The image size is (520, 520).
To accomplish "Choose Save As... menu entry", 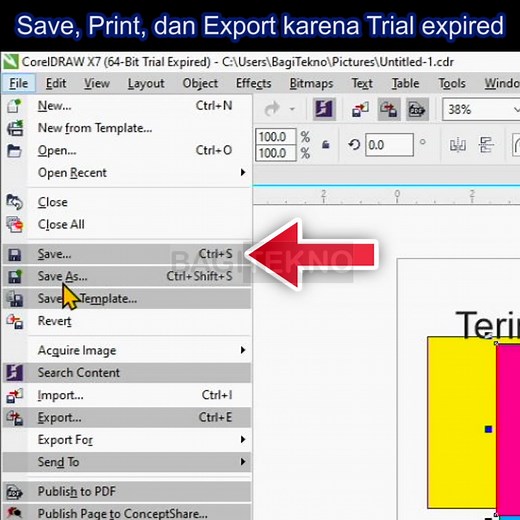I will 127,276.
